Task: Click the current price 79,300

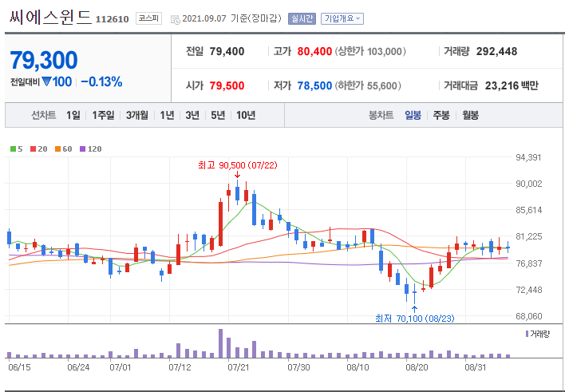Action: pyautogui.click(x=44, y=60)
